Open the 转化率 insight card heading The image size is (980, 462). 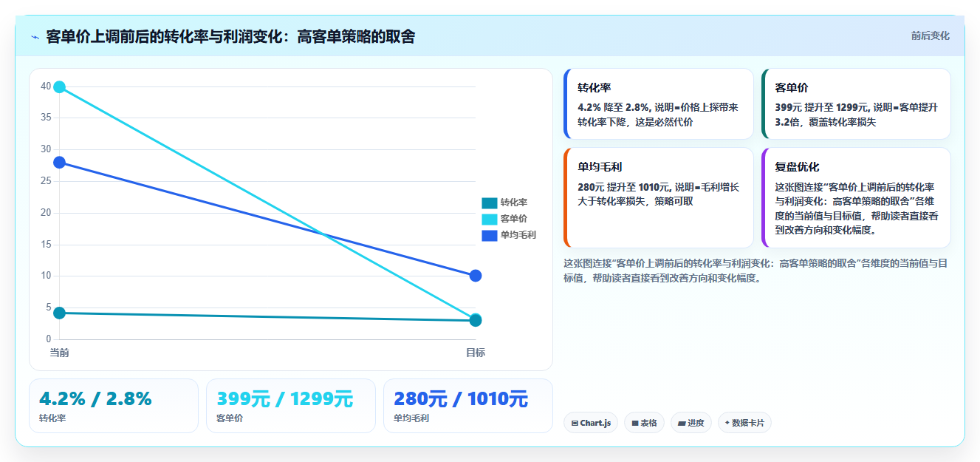tap(594, 87)
